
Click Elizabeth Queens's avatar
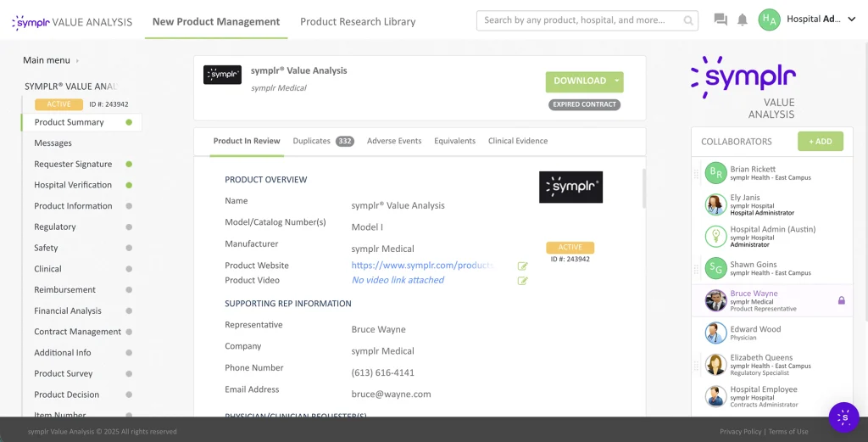[715, 365]
